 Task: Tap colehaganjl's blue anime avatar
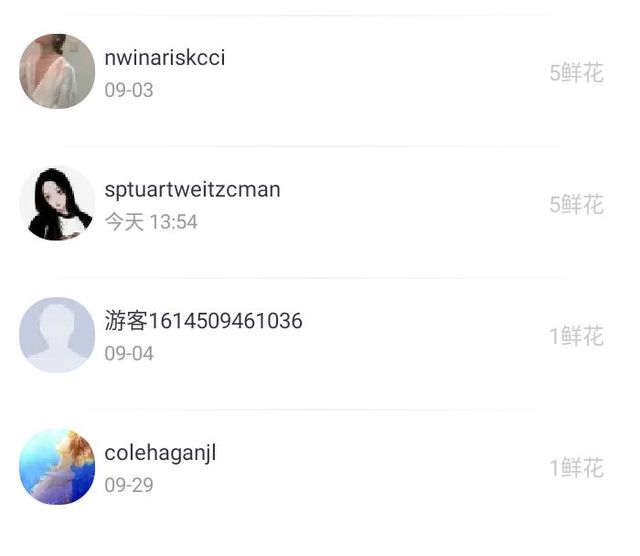tap(57, 467)
